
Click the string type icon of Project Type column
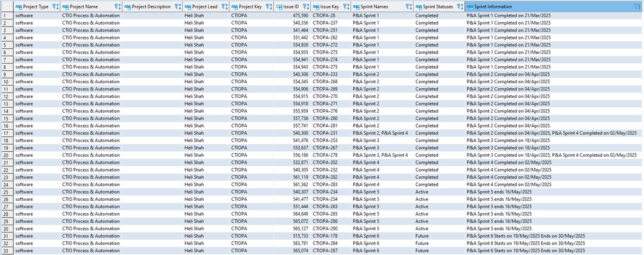(19, 6)
